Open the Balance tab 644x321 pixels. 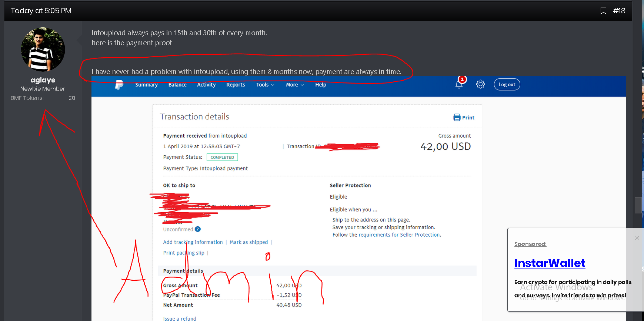pyautogui.click(x=177, y=85)
